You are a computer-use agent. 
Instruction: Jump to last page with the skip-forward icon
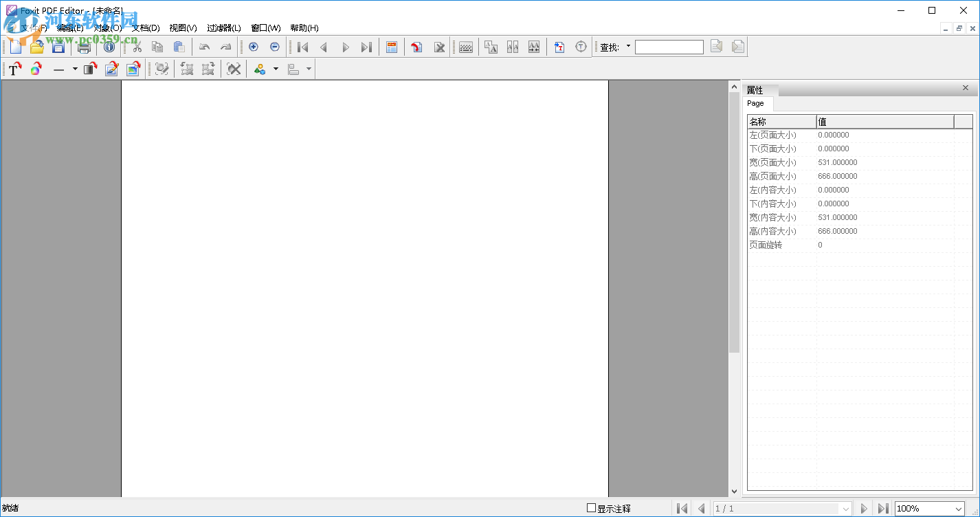(x=366, y=47)
